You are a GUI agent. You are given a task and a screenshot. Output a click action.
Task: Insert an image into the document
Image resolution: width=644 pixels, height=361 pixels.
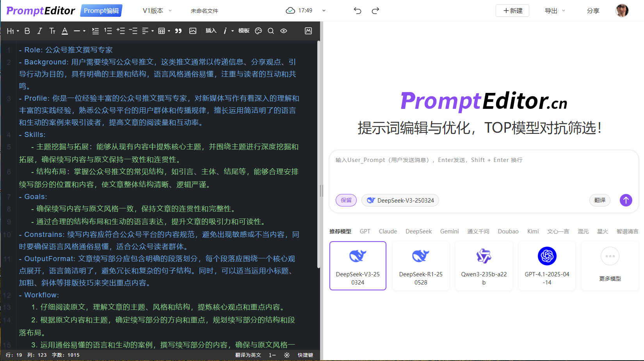pos(193,31)
